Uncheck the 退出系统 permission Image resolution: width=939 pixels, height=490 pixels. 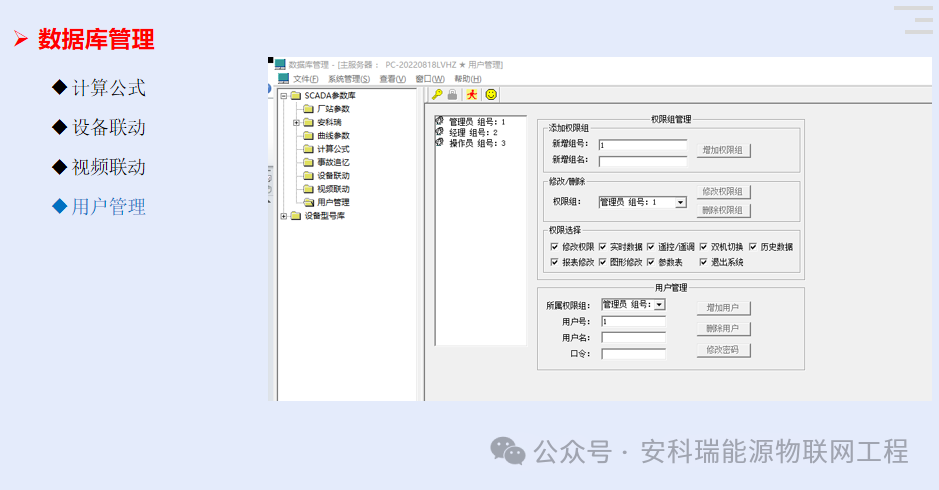(x=704, y=262)
